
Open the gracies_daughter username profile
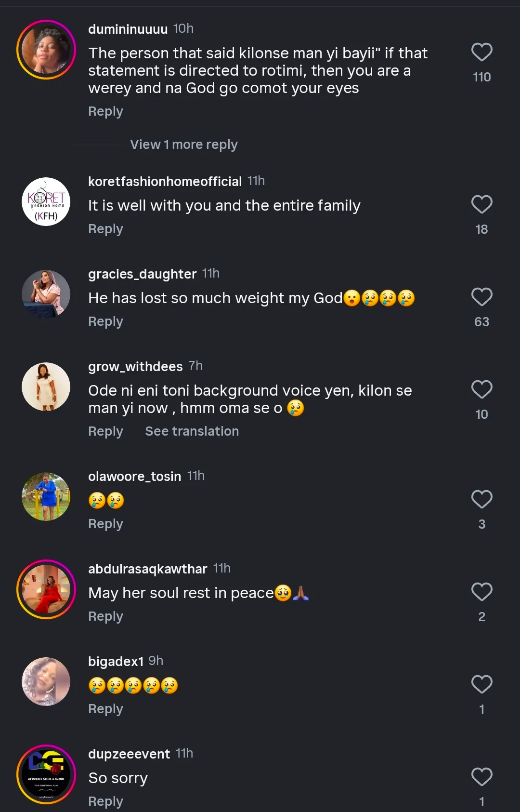tap(142, 274)
